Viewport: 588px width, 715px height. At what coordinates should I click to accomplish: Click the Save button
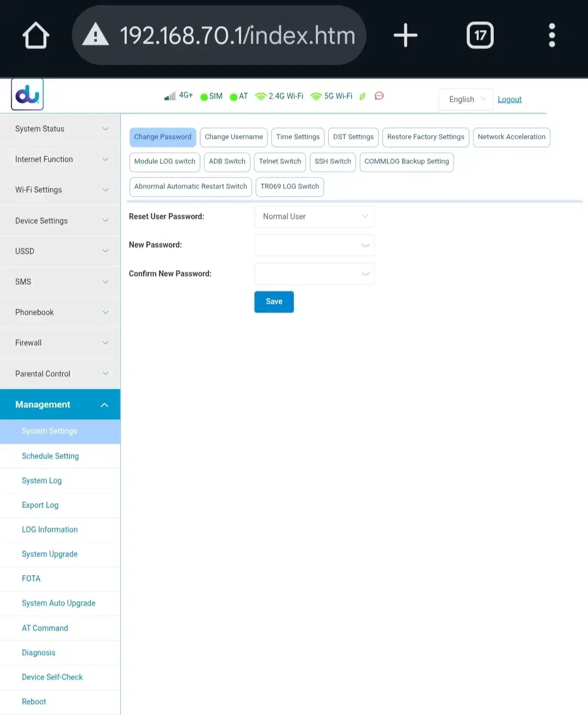(x=274, y=302)
